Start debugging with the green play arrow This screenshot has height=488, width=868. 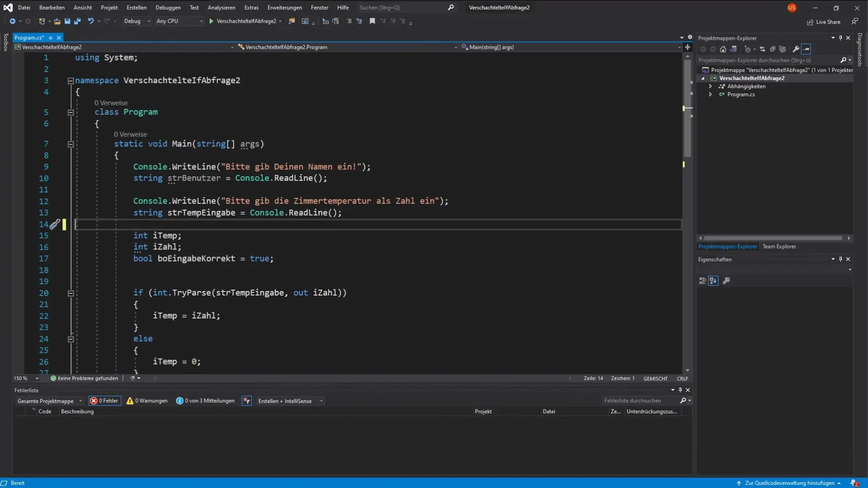[211, 21]
